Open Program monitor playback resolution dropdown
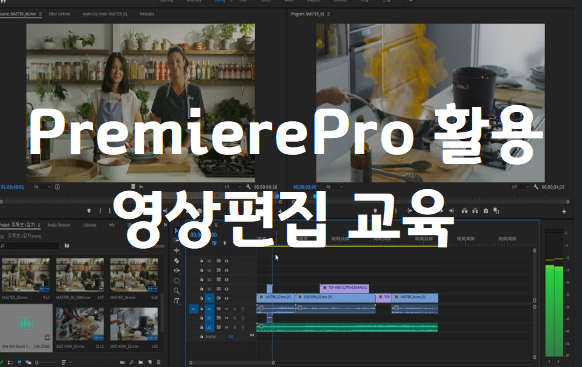Screen dimensions: 582x367 click(520, 187)
